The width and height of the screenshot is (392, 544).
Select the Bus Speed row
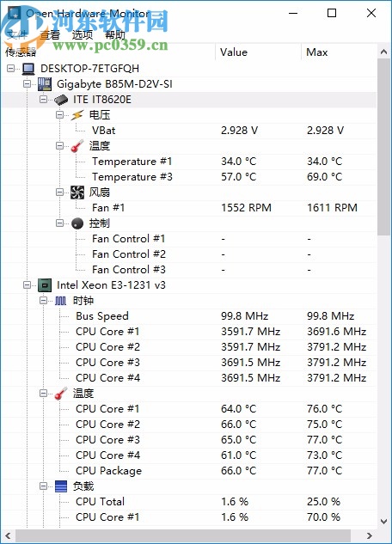tap(189, 316)
